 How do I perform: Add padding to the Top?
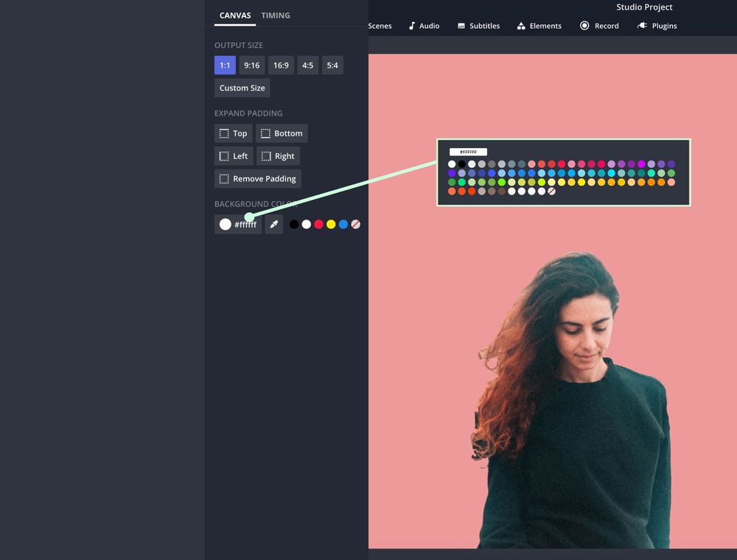(233, 133)
